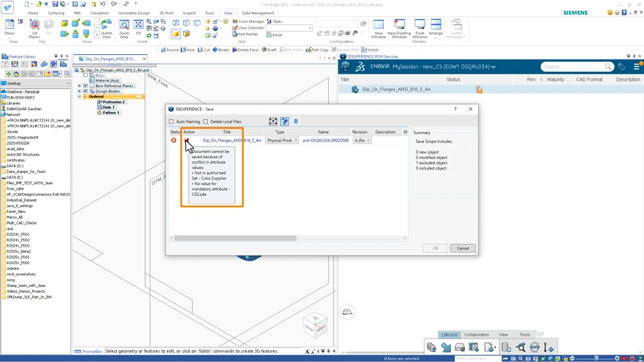The width and height of the screenshot is (644, 362).
Task: Click the red error status icon in row
Action: pyautogui.click(x=174, y=140)
